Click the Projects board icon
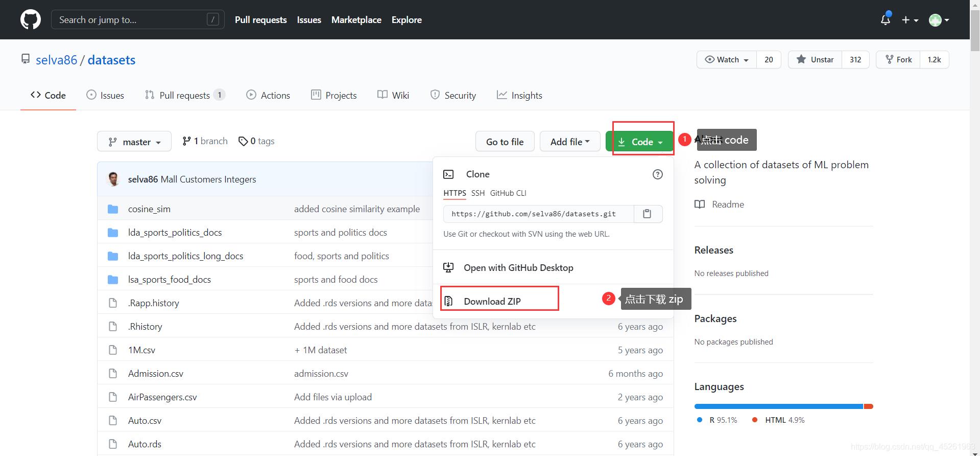 point(316,95)
